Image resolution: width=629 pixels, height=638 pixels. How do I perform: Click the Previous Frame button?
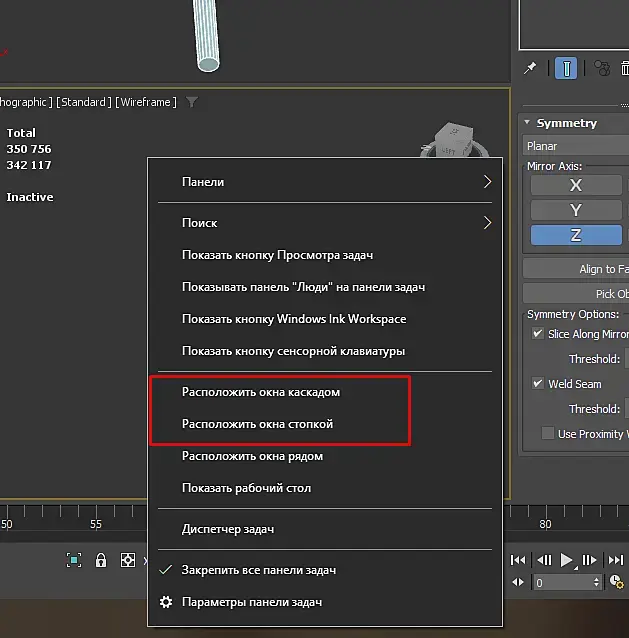(x=544, y=560)
